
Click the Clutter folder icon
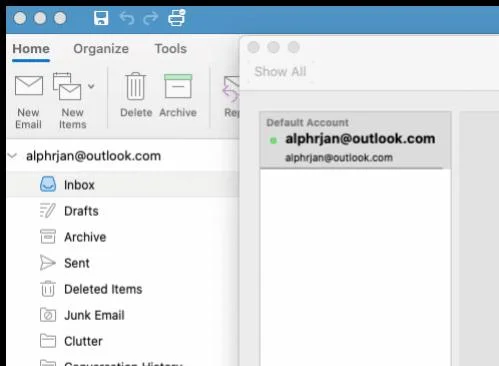pyautogui.click(x=48, y=341)
